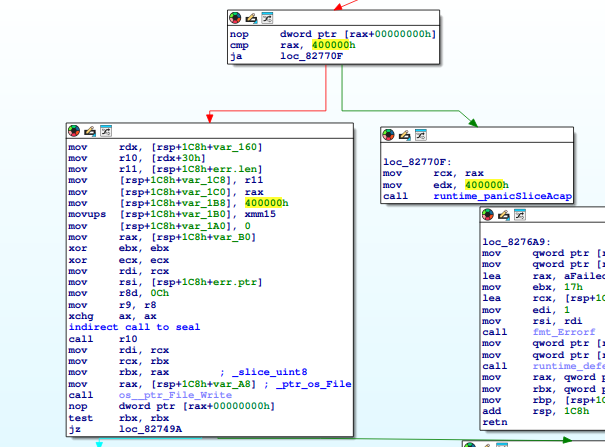Click the edit icon on the left block
The image size is (605, 447).
[x=89, y=131]
